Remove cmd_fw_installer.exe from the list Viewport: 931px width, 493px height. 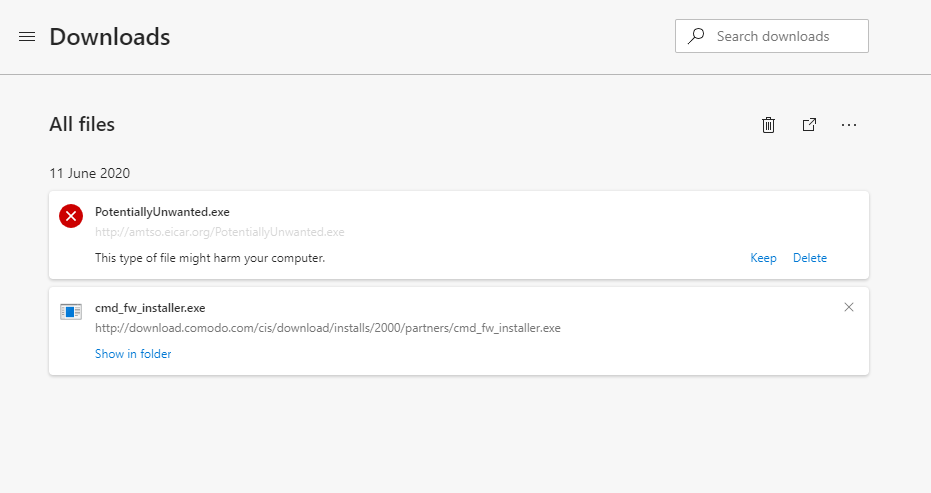pos(849,307)
